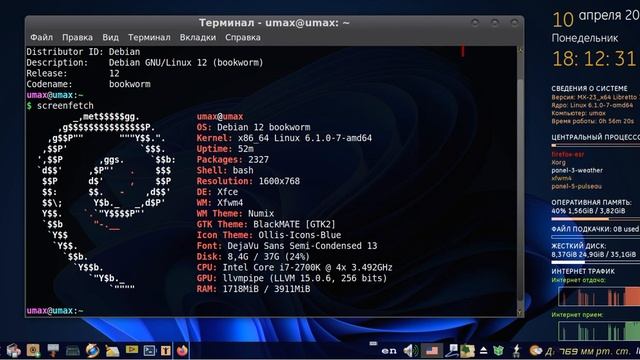Open the Вкладки menu
Image resolution: width=640 pixels, height=360 pixels.
pyautogui.click(x=198, y=38)
